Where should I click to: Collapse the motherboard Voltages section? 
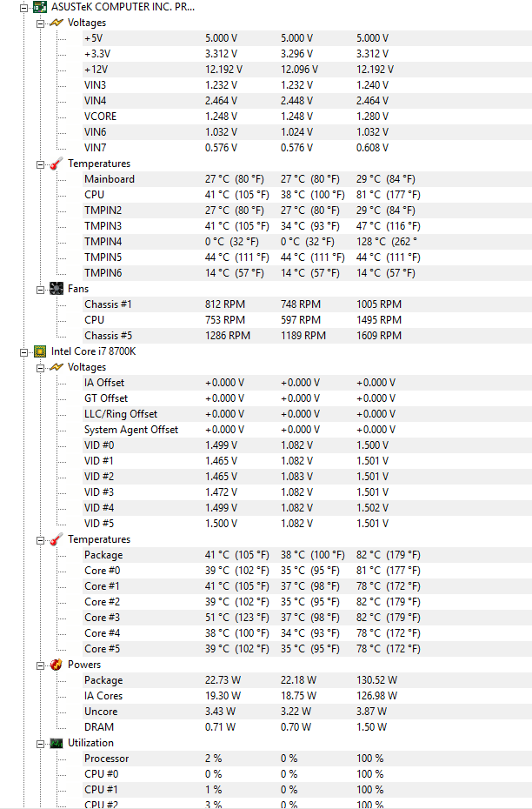pos(40,23)
